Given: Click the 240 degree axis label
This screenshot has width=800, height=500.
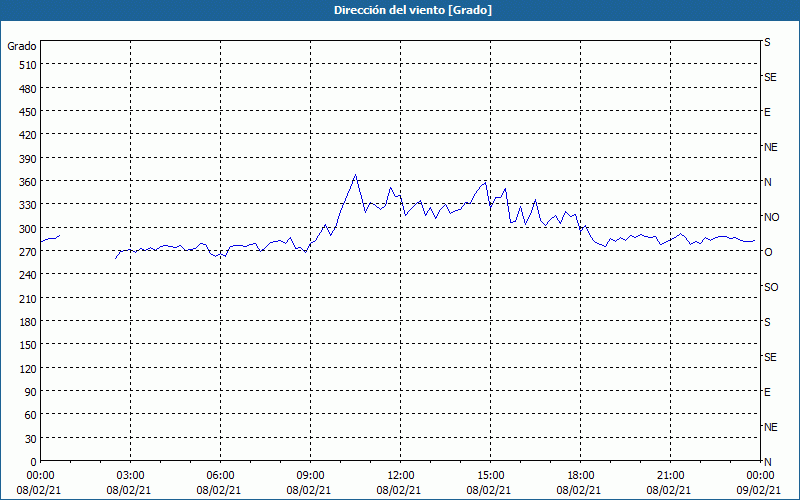Looking at the screenshot, I should (28, 275).
